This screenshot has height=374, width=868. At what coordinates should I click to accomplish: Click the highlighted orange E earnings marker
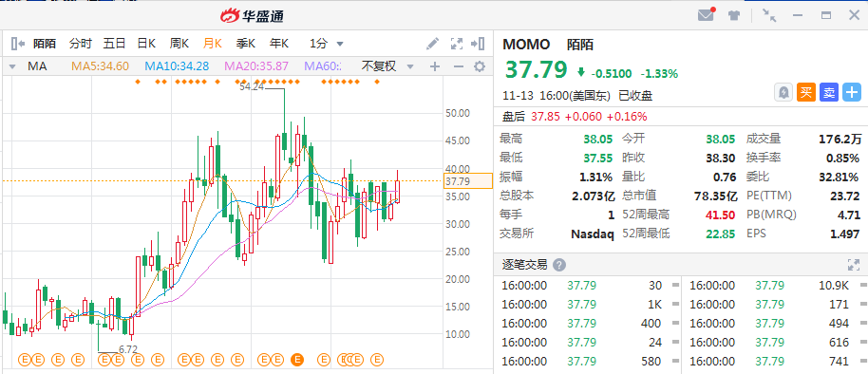[297, 360]
